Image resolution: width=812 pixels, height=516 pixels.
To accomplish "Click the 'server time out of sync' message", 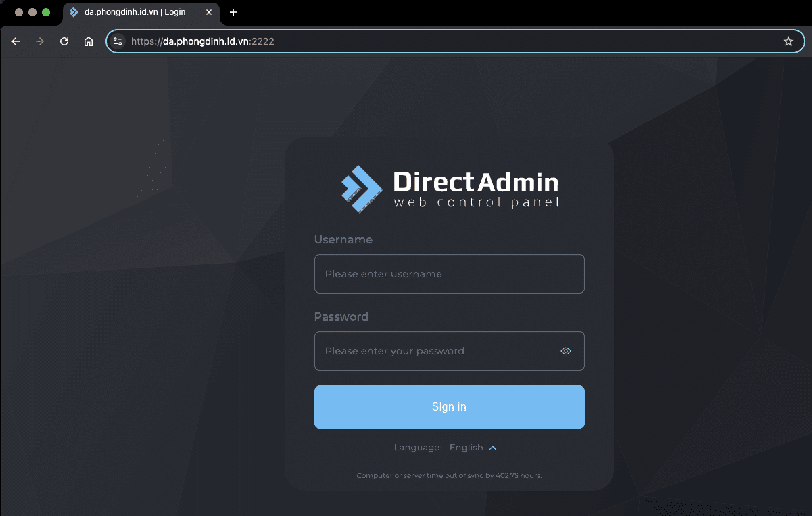I will click(x=450, y=476).
